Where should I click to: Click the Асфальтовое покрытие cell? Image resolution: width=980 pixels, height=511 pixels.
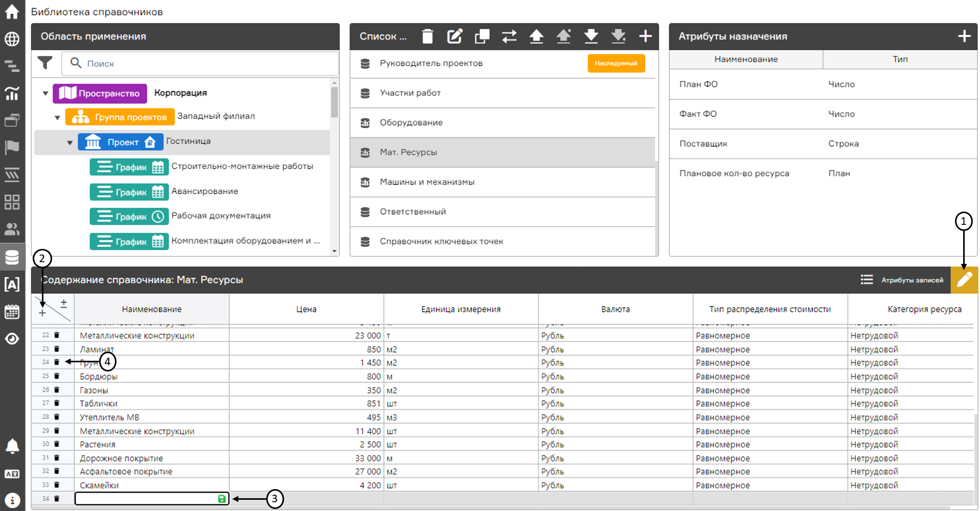152,472
